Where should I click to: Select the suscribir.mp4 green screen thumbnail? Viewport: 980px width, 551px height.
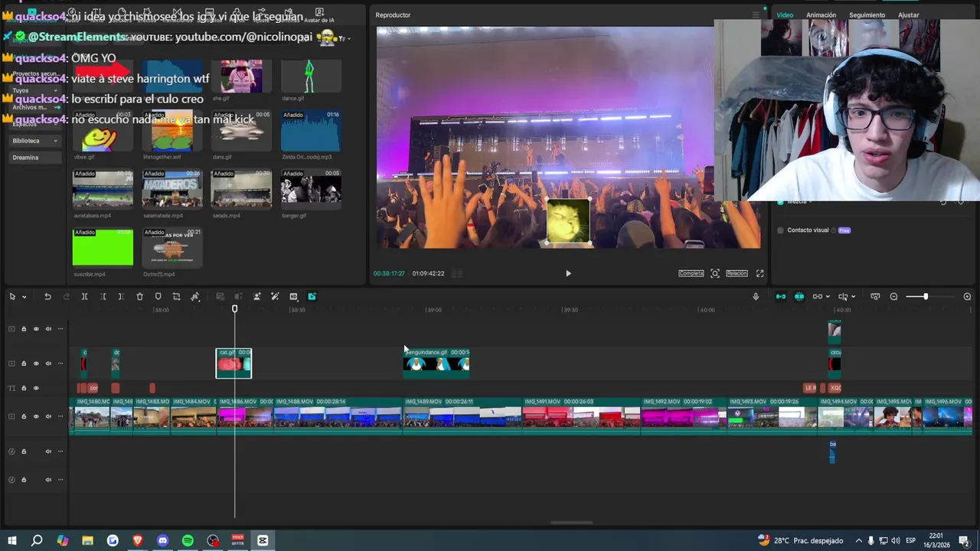pos(103,248)
